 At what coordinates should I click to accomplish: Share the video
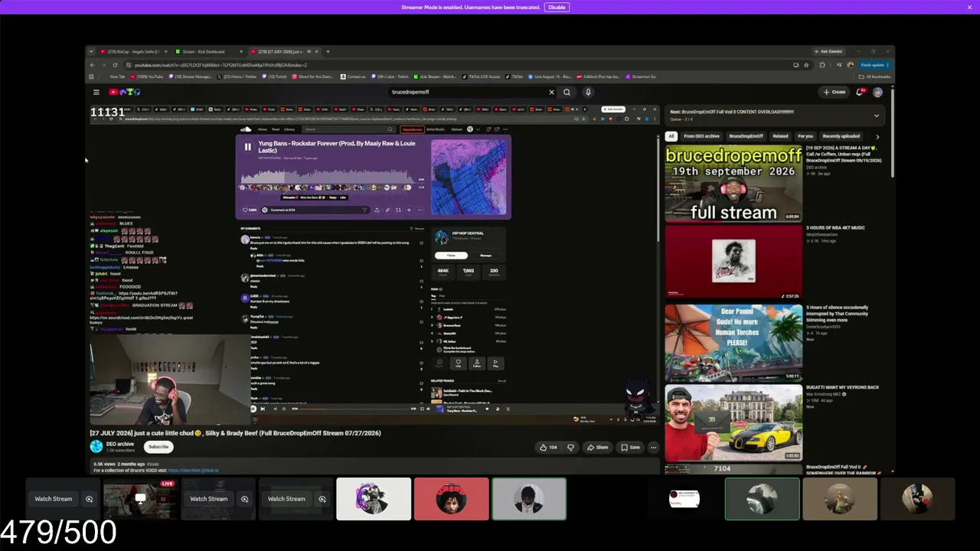597,447
